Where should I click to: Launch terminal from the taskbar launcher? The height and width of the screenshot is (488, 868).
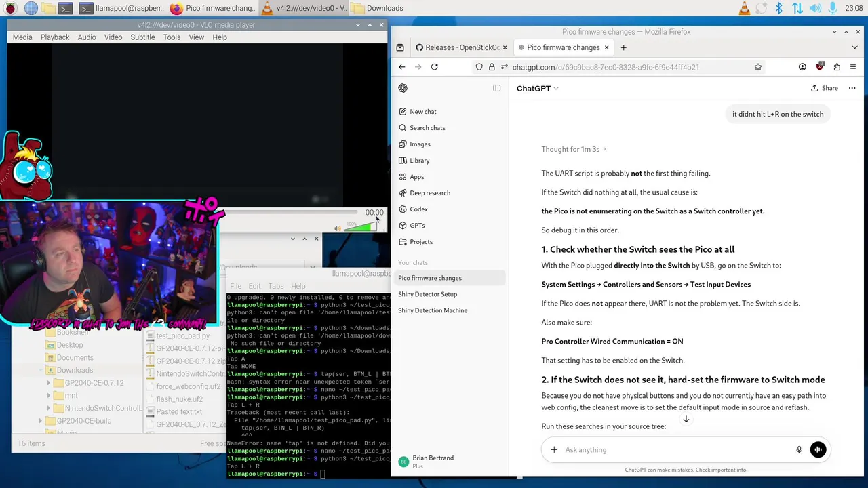point(65,8)
